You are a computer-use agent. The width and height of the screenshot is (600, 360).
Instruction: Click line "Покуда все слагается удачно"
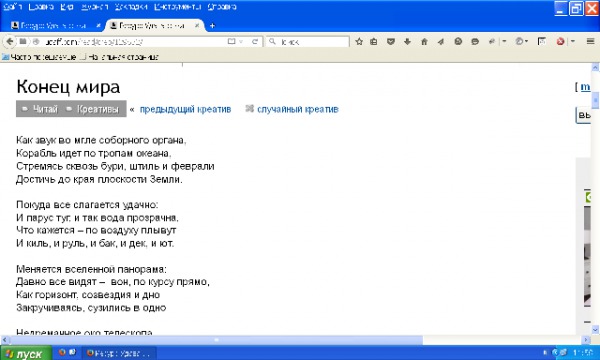[x=87, y=205]
